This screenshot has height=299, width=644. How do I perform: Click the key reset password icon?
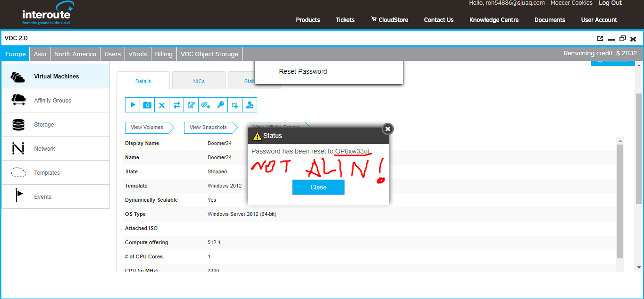pyautogui.click(x=220, y=105)
